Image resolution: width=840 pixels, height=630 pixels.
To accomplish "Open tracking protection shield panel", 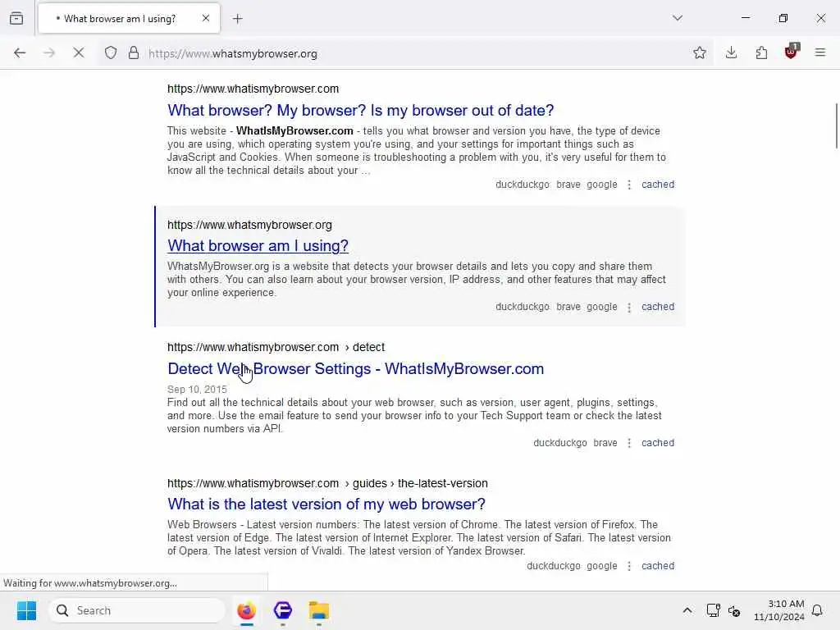I will click(111, 52).
